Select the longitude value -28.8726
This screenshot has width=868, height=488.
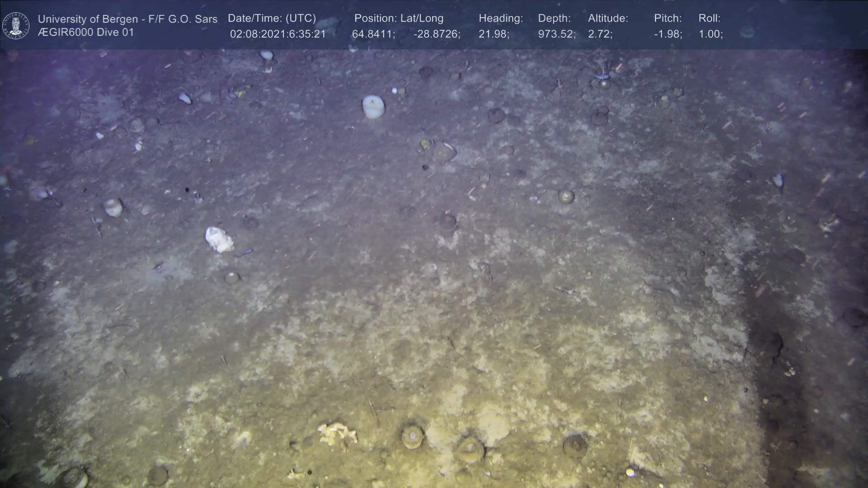(x=437, y=34)
